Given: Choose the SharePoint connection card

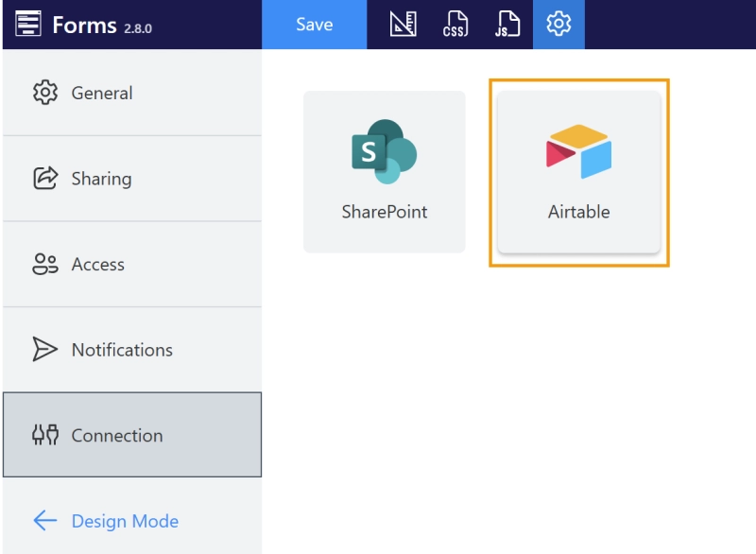Looking at the screenshot, I should pyautogui.click(x=385, y=172).
